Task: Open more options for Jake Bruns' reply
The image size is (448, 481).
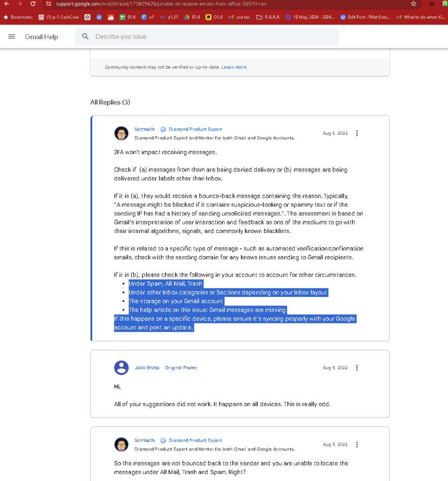Action: [x=357, y=368]
